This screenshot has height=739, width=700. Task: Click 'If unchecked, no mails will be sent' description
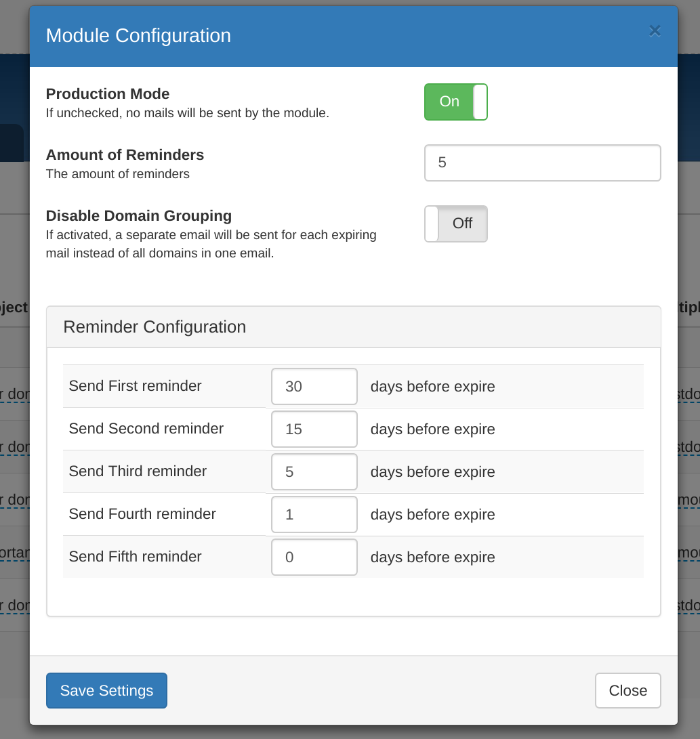[x=188, y=113]
